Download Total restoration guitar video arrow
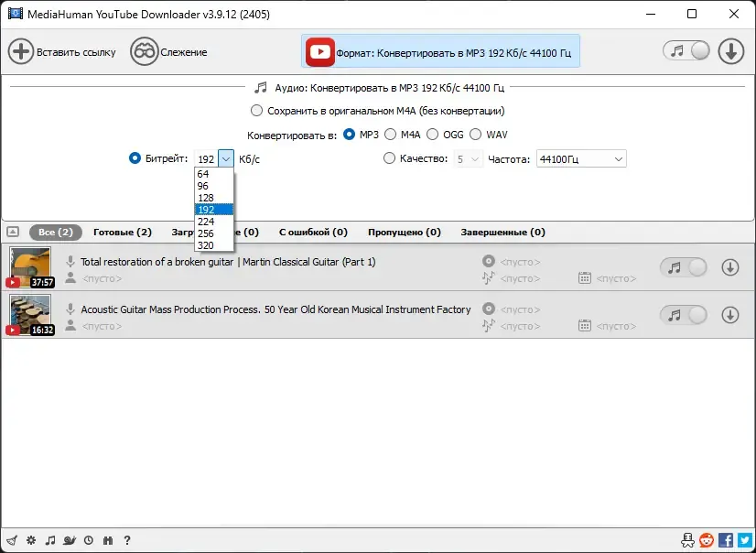The image size is (756, 553). [x=730, y=267]
